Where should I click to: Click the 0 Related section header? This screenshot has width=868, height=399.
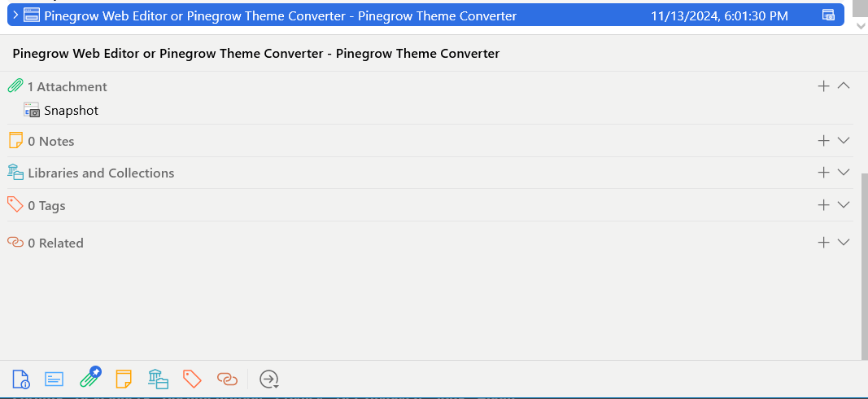point(56,243)
